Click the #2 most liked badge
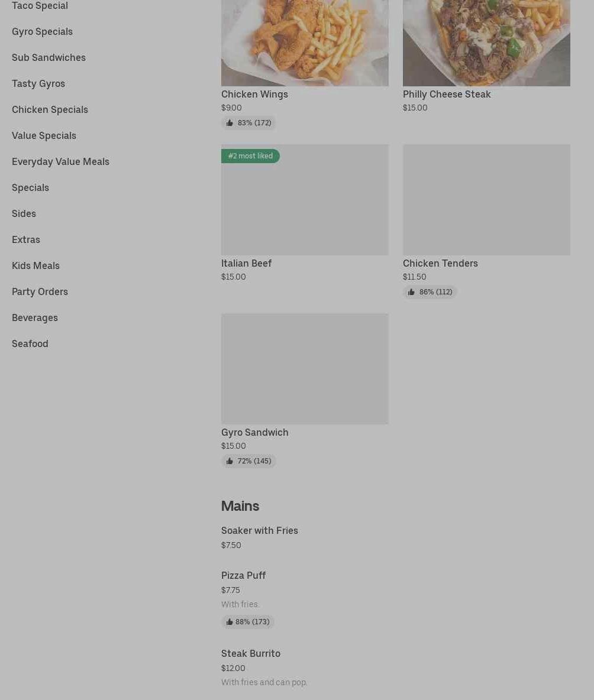This screenshot has width=594, height=700. click(250, 156)
